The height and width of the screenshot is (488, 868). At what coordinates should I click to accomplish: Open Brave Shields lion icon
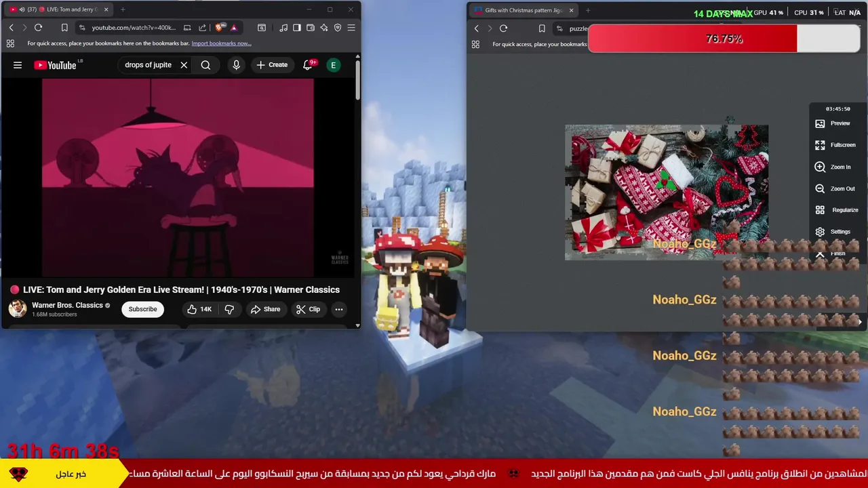(x=219, y=28)
